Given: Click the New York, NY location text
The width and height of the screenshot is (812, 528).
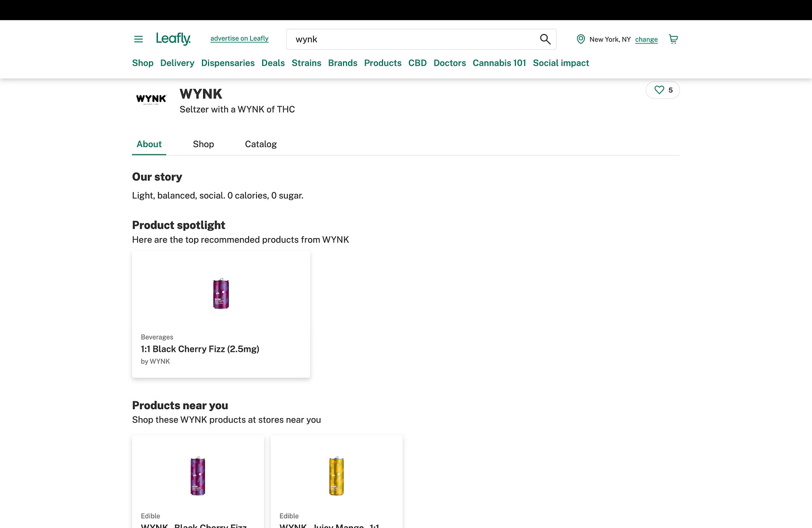Looking at the screenshot, I should tap(610, 40).
